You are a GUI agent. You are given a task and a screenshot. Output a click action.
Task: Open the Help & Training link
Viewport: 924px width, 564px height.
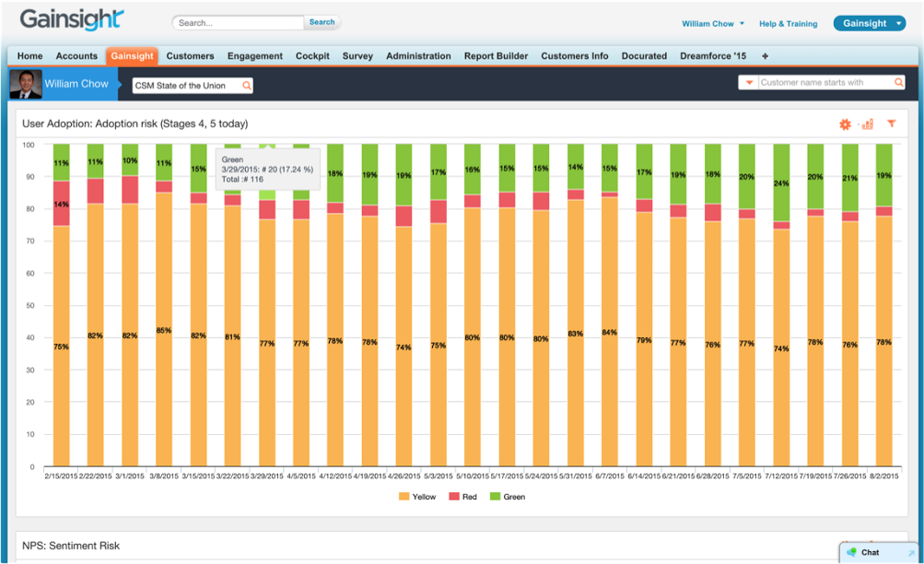(x=788, y=24)
